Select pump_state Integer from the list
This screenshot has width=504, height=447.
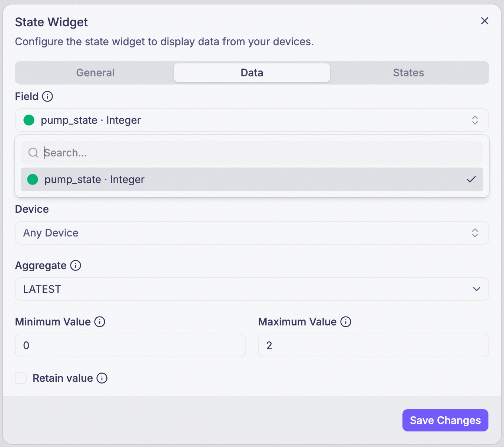click(252, 179)
